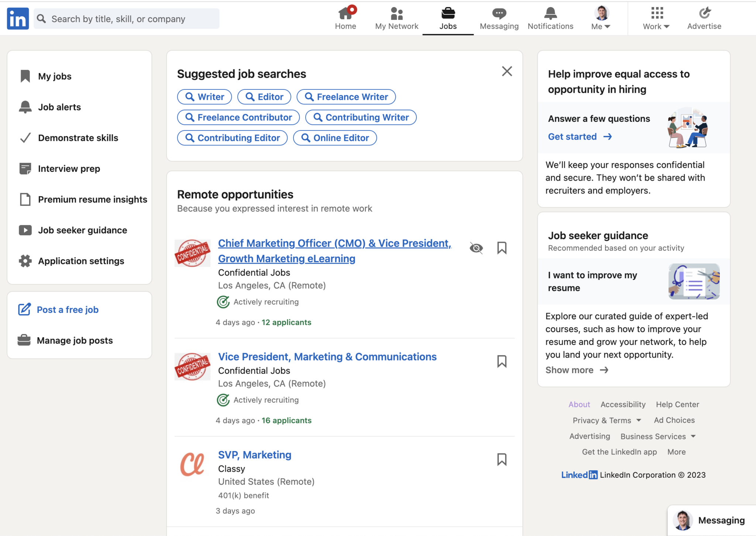The height and width of the screenshot is (536, 756).
Task: Expand the Privacy & Terms footer menu
Action: 607,420
